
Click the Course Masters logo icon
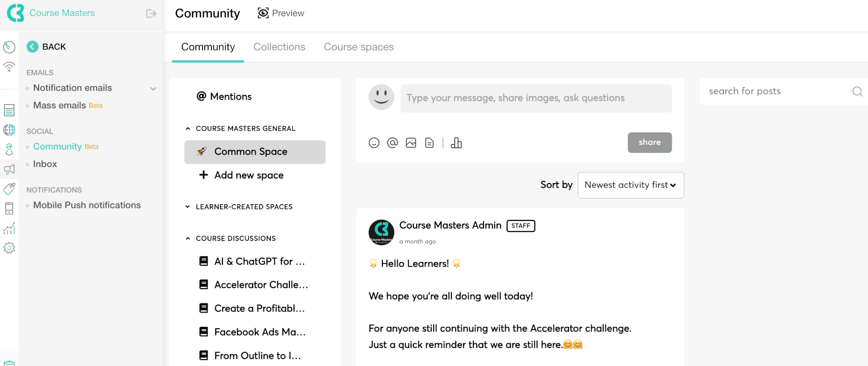tap(16, 13)
